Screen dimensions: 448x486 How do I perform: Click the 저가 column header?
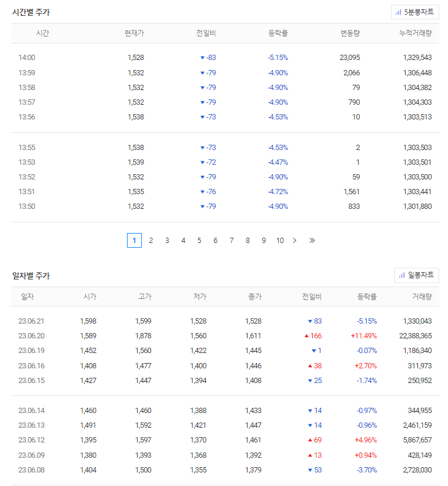click(200, 297)
